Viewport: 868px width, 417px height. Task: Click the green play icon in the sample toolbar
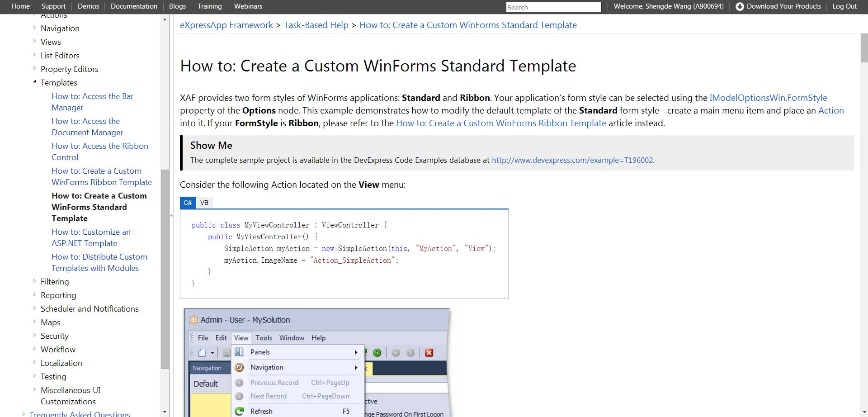pos(377,353)
